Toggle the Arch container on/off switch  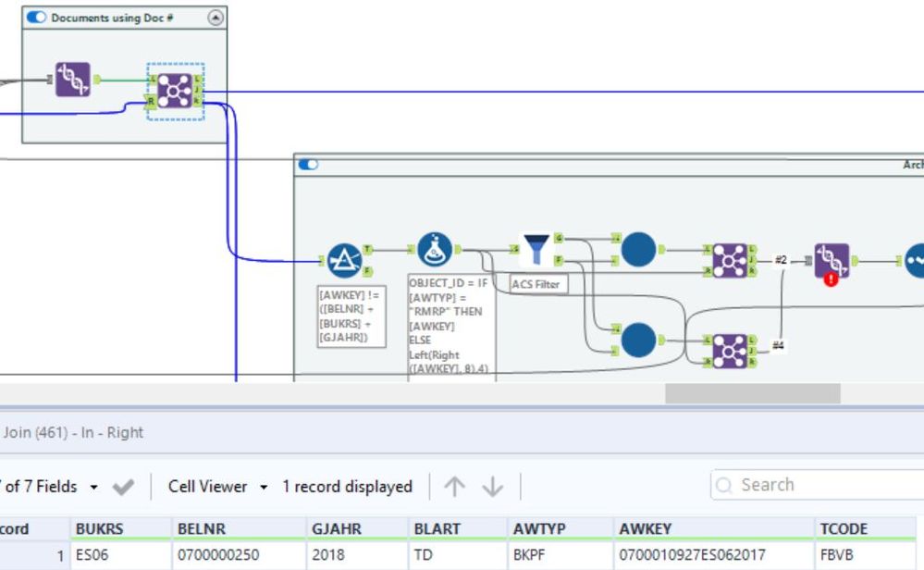[x=308, y=165]
